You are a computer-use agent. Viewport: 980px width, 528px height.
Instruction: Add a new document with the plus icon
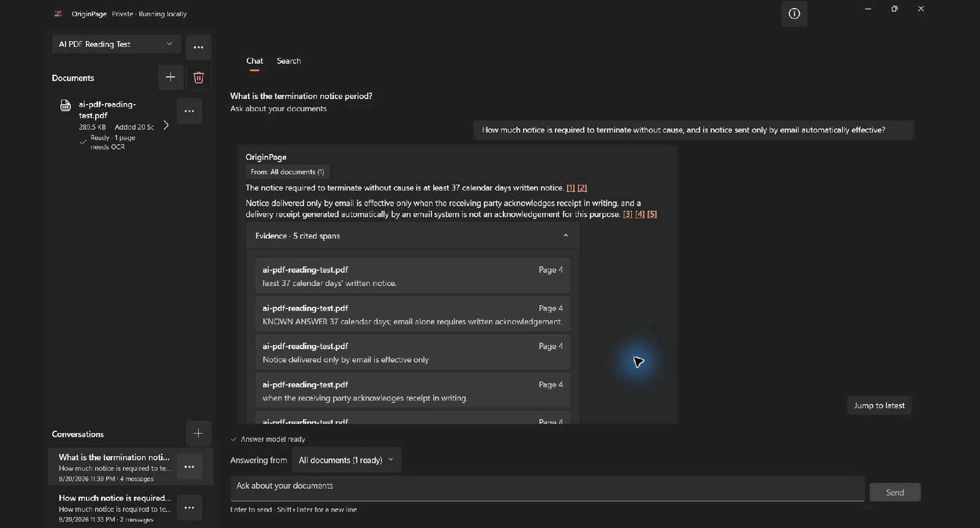(170, 77)
